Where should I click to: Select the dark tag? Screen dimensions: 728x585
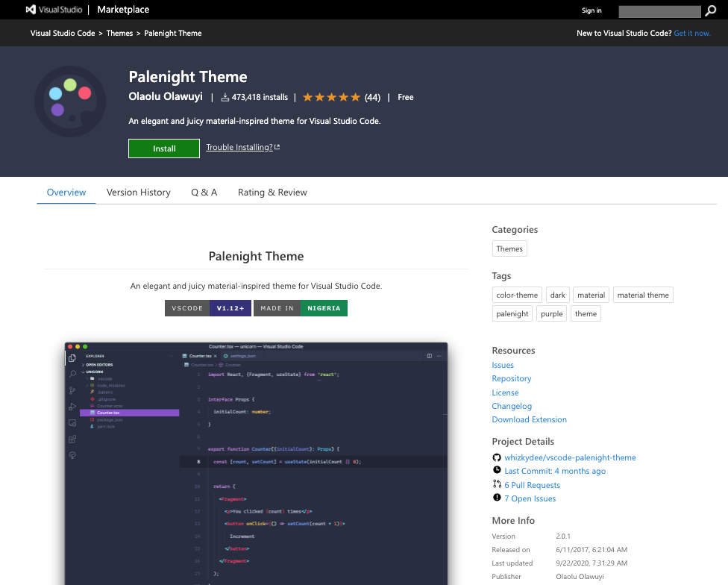(557, 295)
